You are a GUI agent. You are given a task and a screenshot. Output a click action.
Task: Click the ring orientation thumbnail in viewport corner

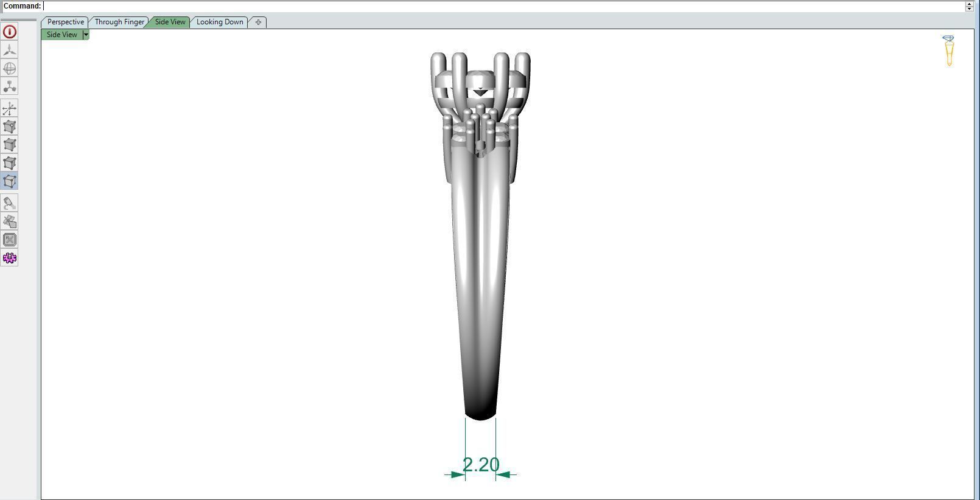click(948, 50)
